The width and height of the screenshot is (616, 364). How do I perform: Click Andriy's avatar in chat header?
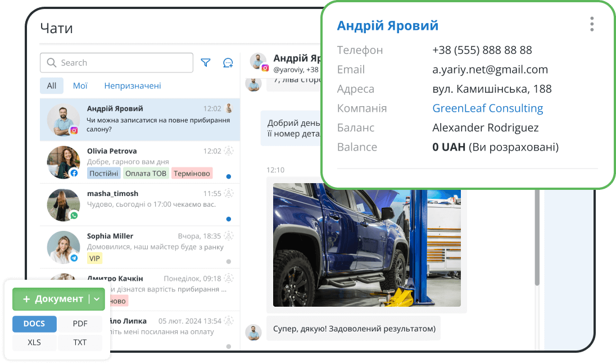(x=259, y=62)
